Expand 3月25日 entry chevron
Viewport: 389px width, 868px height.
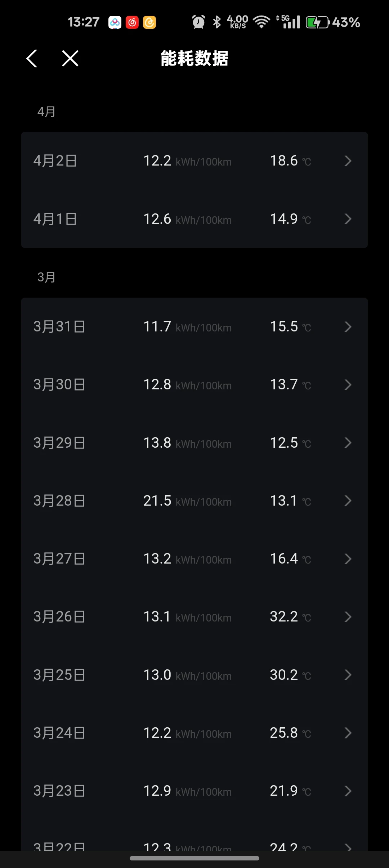(x=348, y=675)
